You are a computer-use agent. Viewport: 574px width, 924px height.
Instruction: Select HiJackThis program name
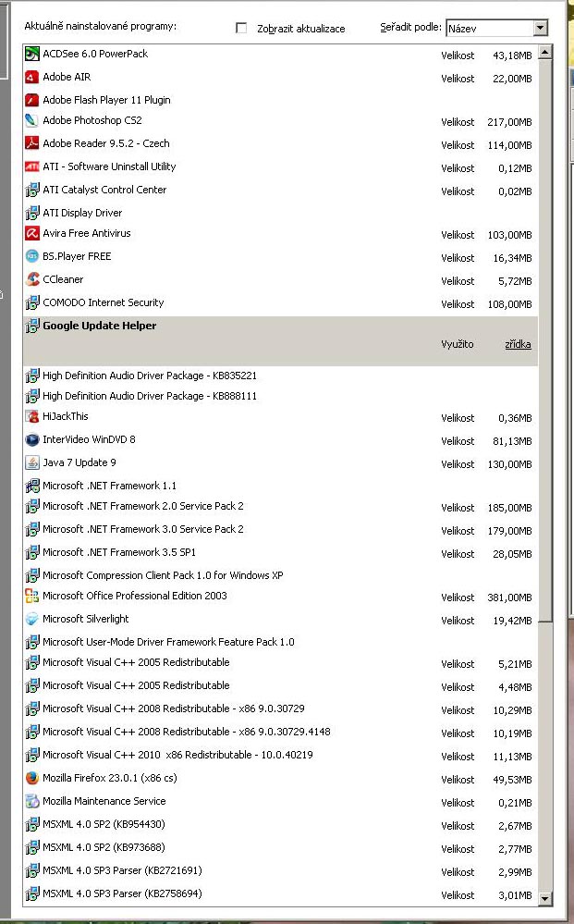[66, 416]
